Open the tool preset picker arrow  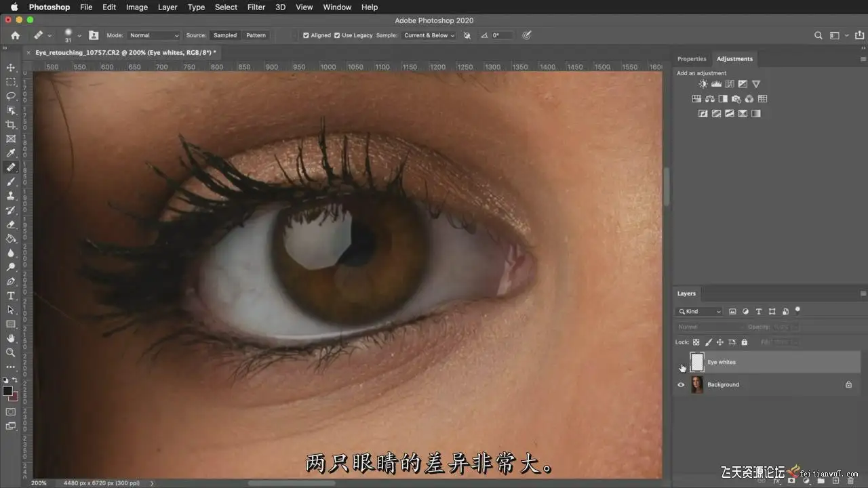coord(50,35)
